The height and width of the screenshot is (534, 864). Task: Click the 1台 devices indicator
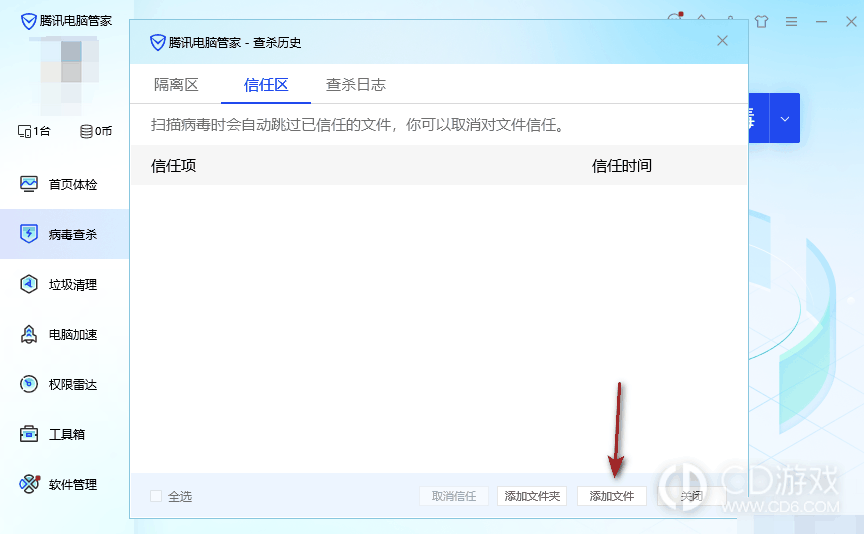(34, 131)
